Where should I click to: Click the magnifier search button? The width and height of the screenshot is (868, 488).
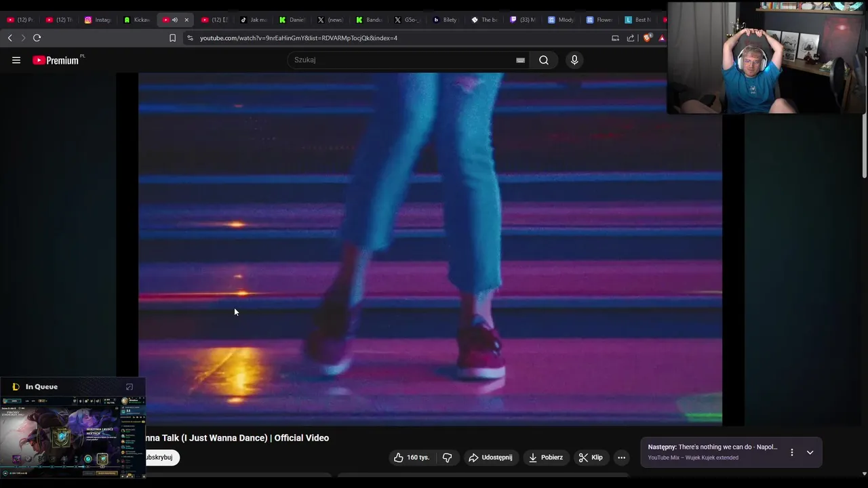pos(544,60)
